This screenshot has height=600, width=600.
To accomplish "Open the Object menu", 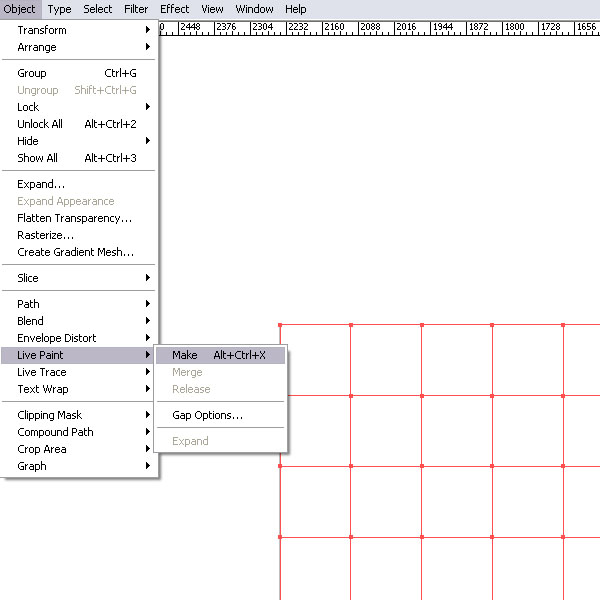I will pyautogui.click(x=20, y=9).
